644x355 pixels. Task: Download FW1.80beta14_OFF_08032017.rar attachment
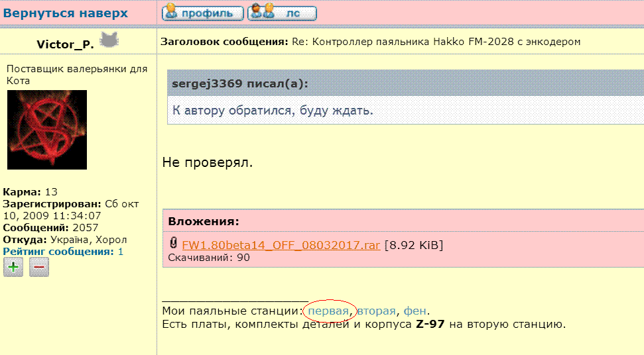tap(281, 245)
